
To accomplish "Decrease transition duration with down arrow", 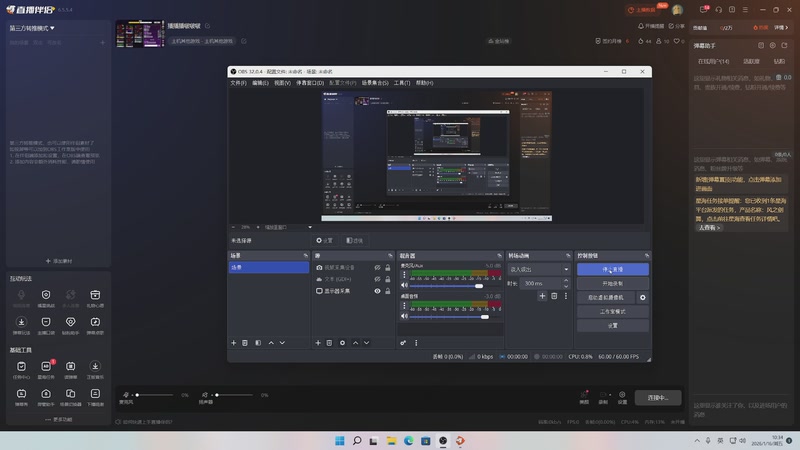I will [566, 286].
